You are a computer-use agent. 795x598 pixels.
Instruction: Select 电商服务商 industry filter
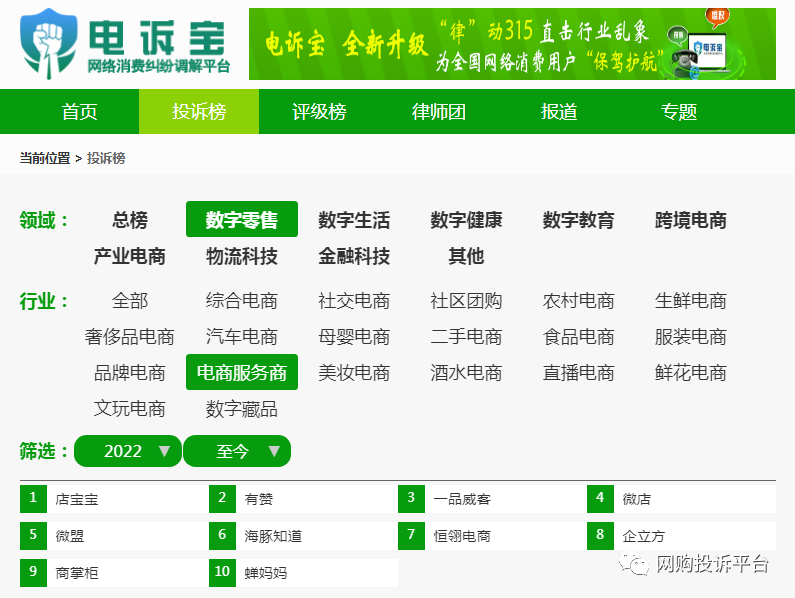242,373
